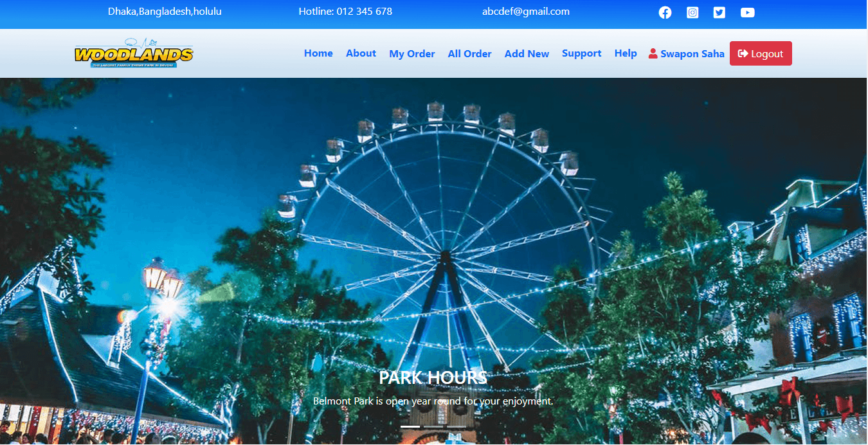Open the Instagram social icon
This screenshot has width=868, height=445.
pos(692,12)
